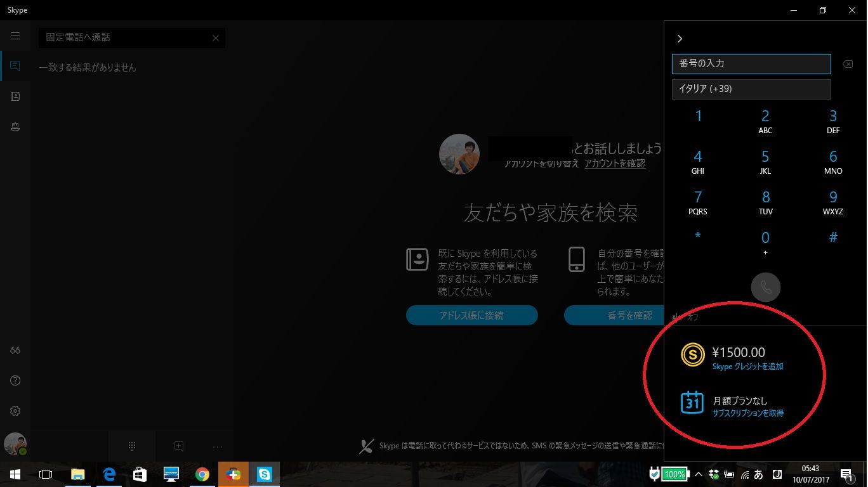
Task: Tap dial pad key 2 ABC
Action: click(x=766, y=122)
